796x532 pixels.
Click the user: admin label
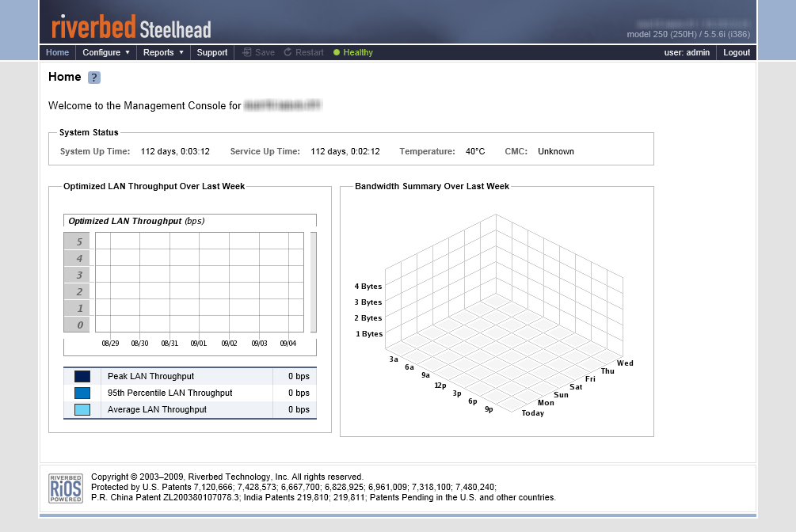[687, 52]
